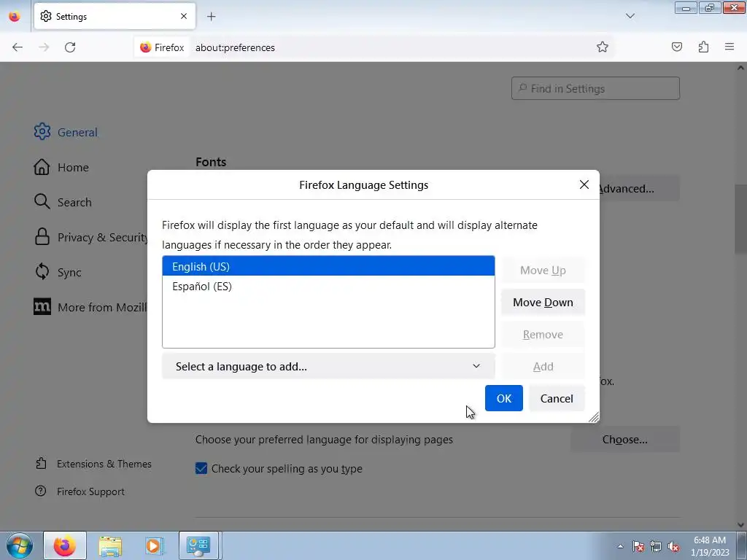Click the control panel taskbar icon

(x=198, y=545)
